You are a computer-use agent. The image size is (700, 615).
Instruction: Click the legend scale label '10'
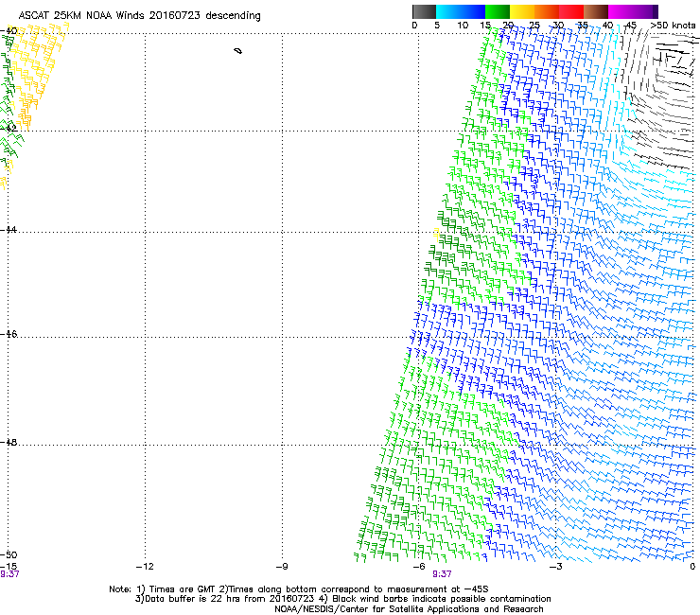tap(463, 26)
